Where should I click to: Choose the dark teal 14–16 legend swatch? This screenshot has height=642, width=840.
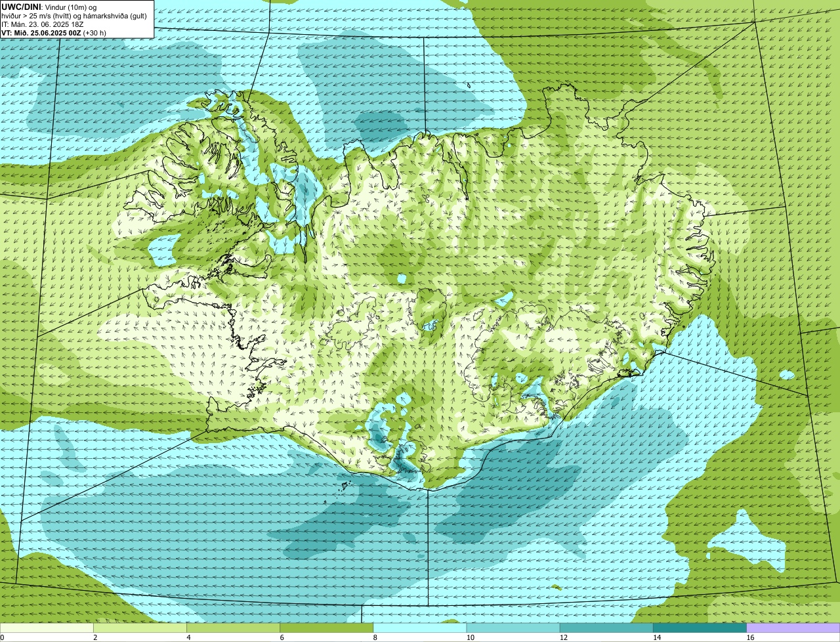(x=700, y=628)
